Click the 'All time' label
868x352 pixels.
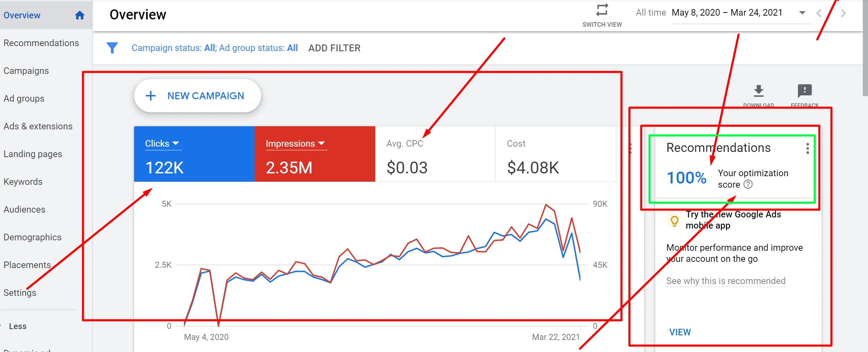click(651, 13)
